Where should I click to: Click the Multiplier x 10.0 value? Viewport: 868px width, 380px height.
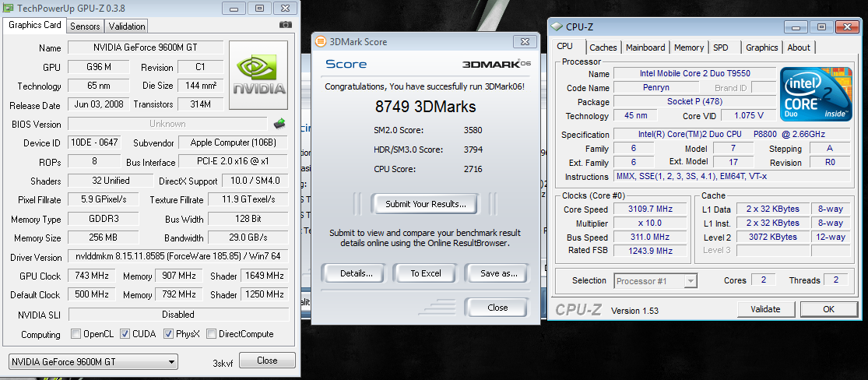650,223
